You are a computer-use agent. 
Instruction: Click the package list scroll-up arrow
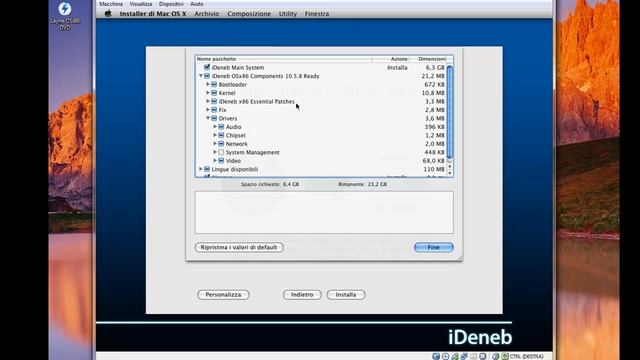(450, 167)
